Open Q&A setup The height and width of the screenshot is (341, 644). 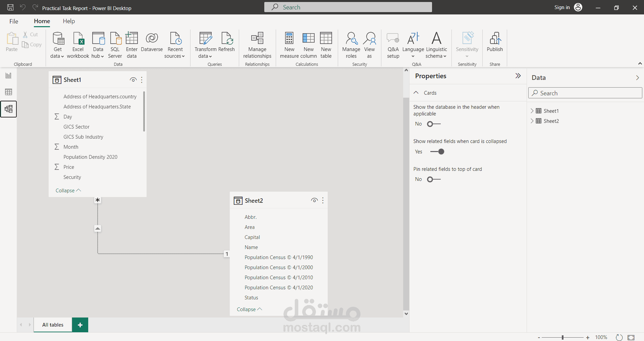click(393, 45)
